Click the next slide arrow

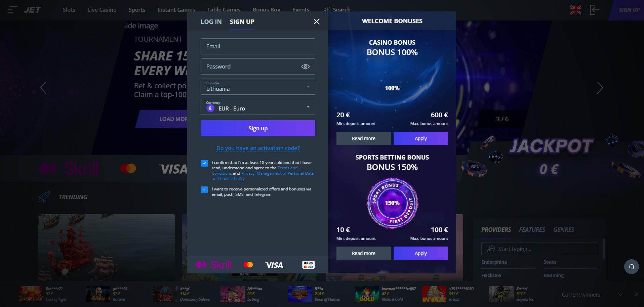coord(600,88)
